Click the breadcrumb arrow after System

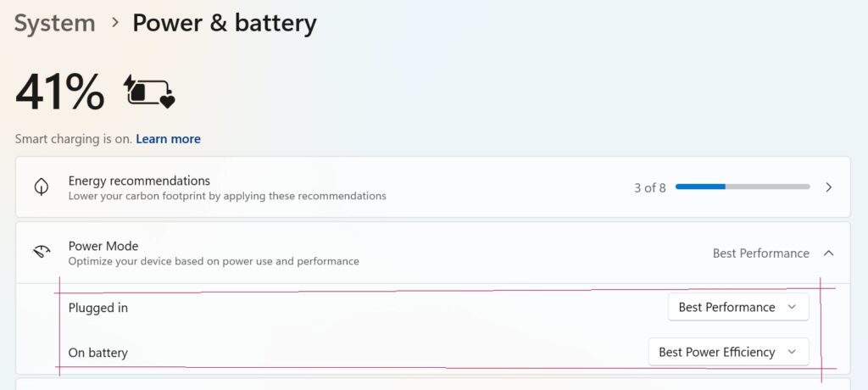pos(114,23)
